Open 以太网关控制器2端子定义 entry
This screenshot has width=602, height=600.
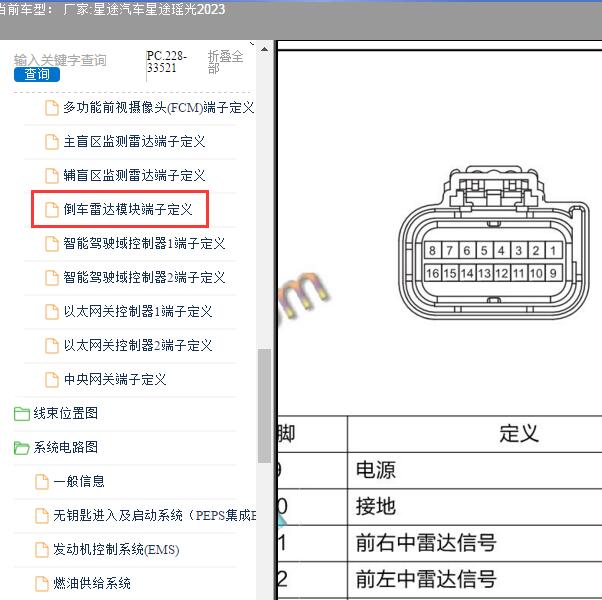138,345
